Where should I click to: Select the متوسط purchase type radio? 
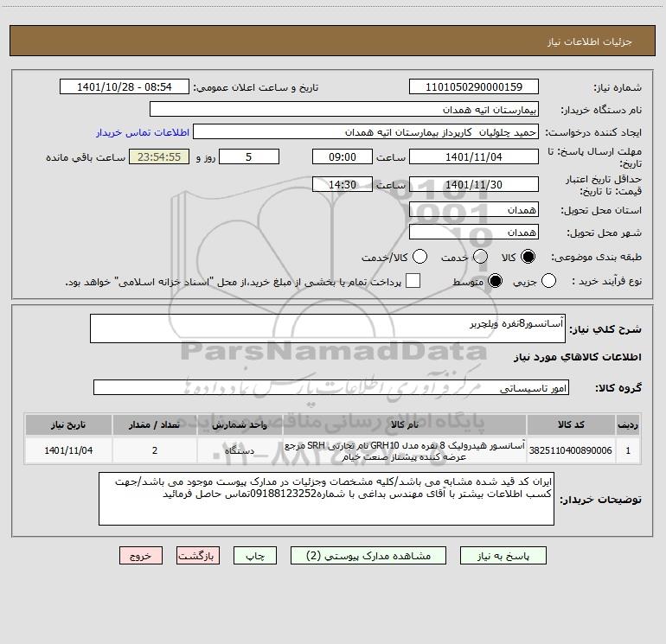(495, 281)
